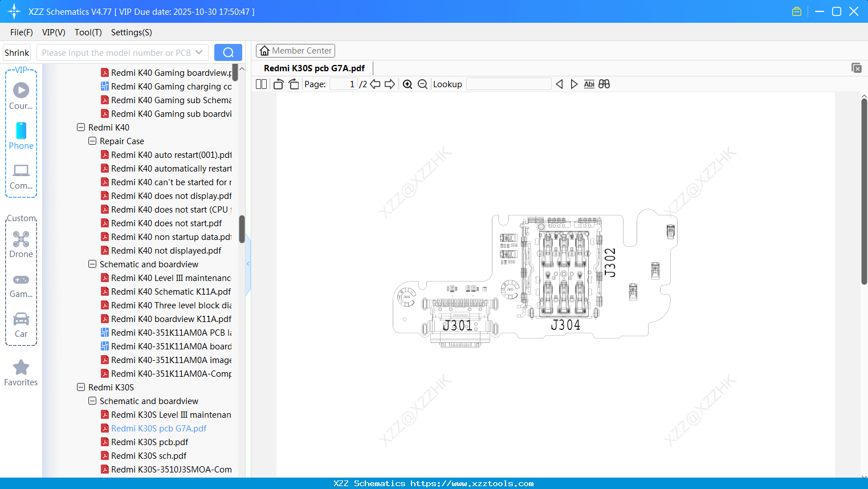Viewport: 868px width, 489px height.
Task: Go to the next page arrow
Action: click(x=390, y=84)
